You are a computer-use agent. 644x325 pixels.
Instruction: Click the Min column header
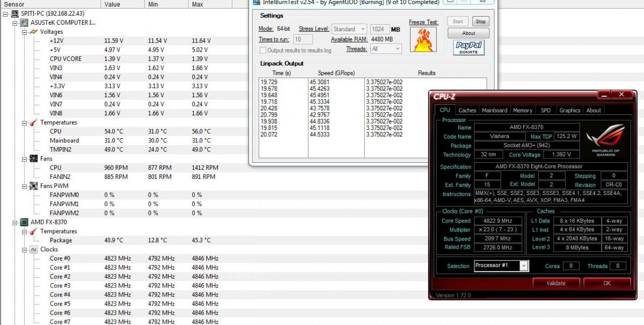pos(166,4)
